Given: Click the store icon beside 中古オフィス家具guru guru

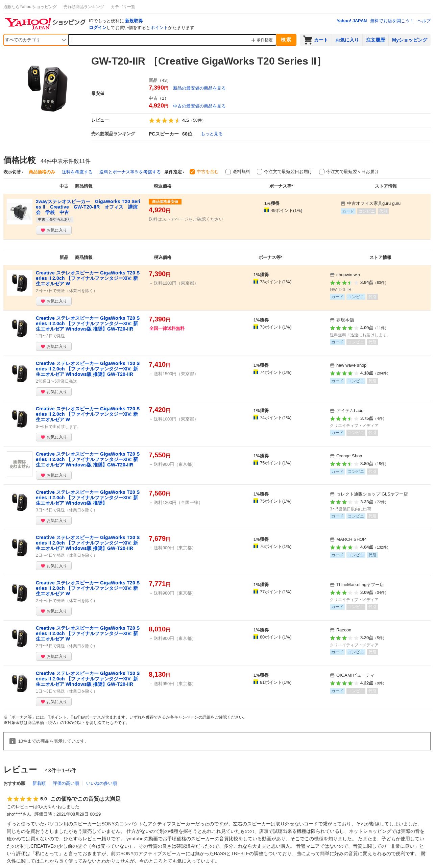Looking at the screenshot, I should click(343, 203).
